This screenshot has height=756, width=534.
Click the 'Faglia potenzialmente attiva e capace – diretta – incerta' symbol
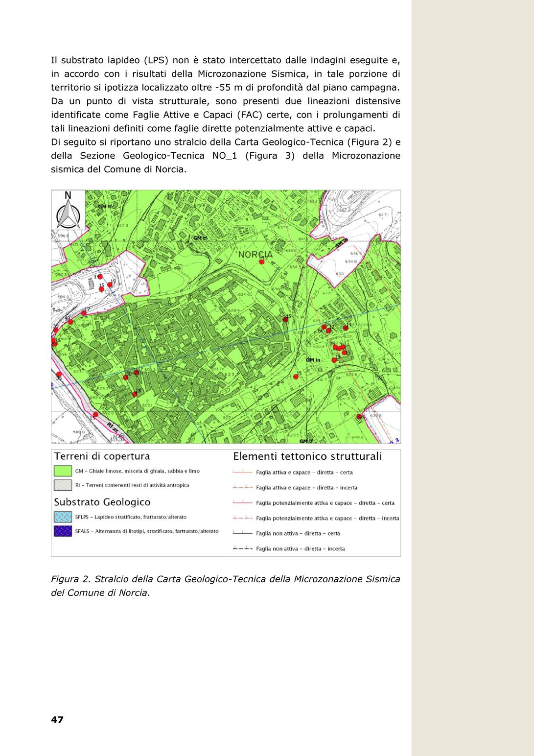pos(242,518)
